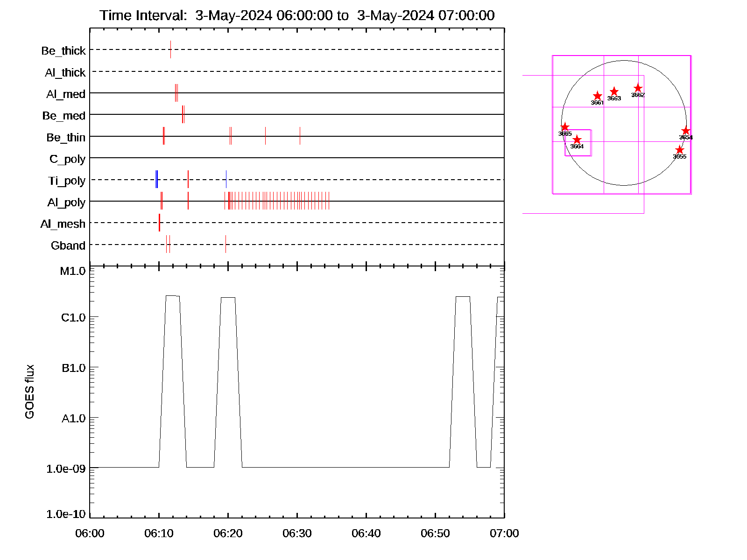Select the red star above label 3662
The width and height of the screenshot is (747, 560).
coord(638,88)
